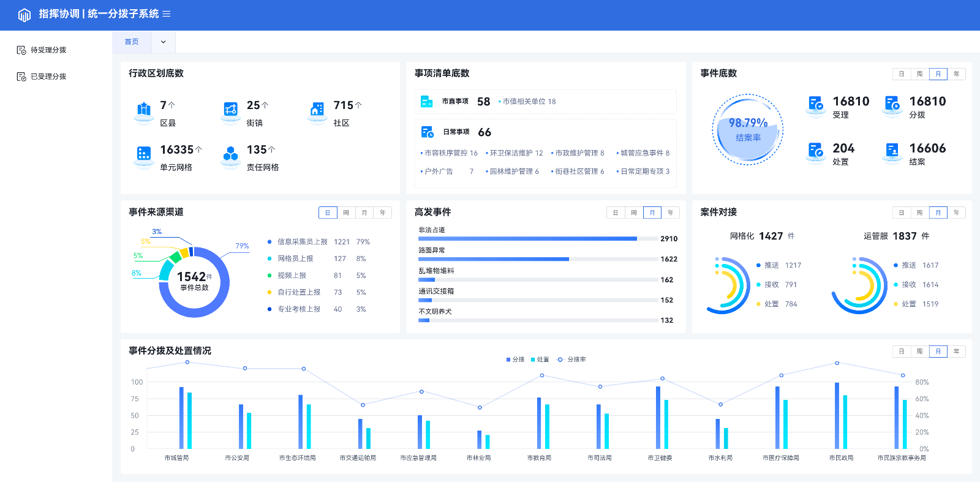Select 日 in 事件来源渠道 period toggle

tap(328, 213)
